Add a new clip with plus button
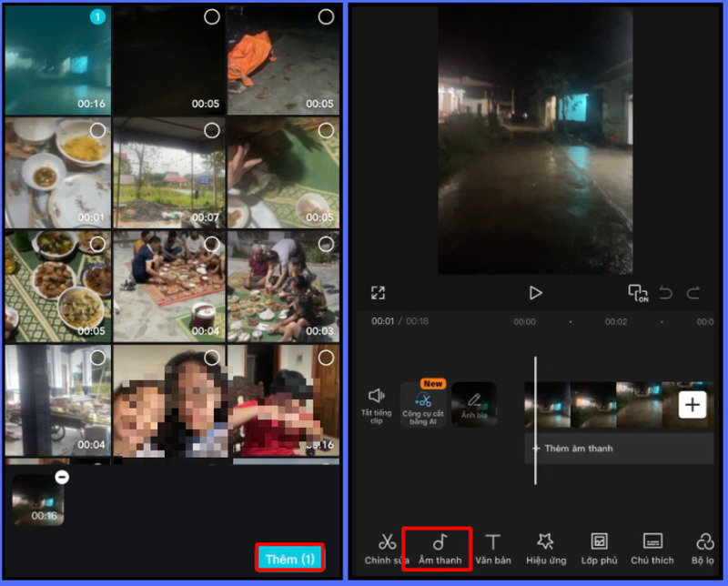 (693, 405)
